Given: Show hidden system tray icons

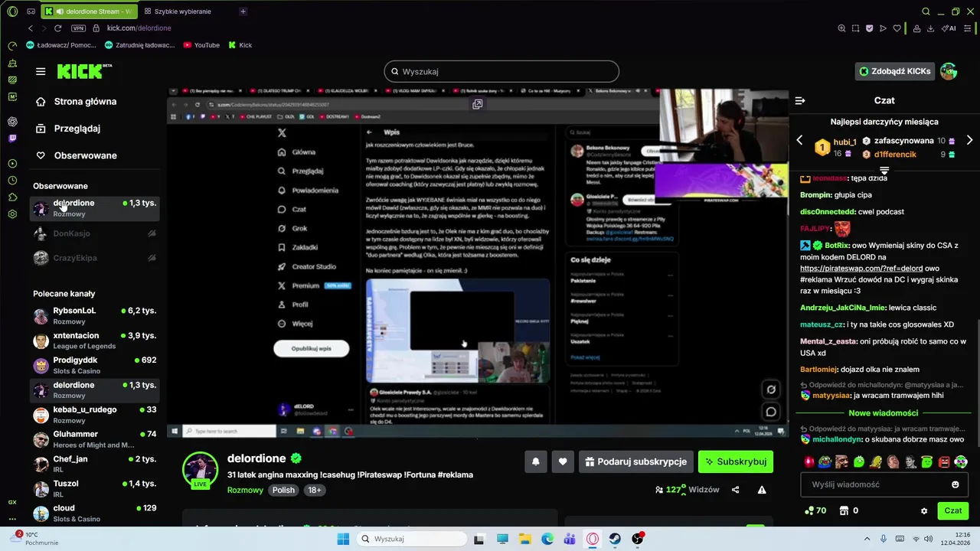Looking at the screenshot, I should click(x=867, y=539).
